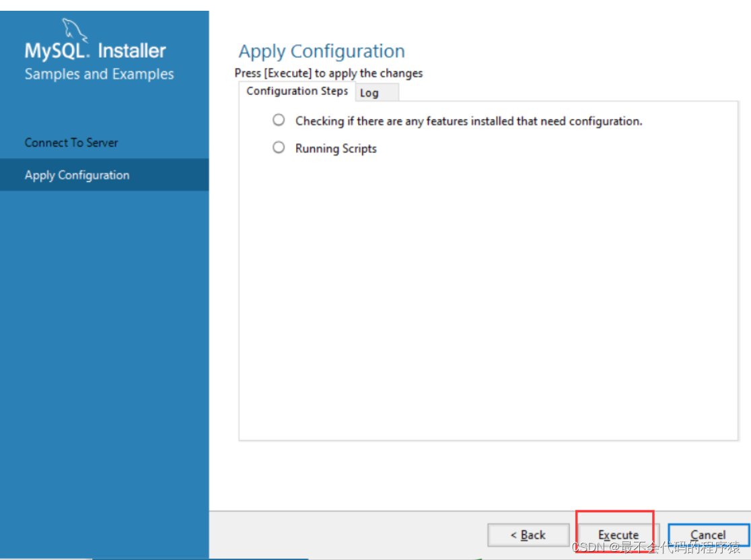Image resolution: width=751 pixels, height=560 pixels.
Task: Click the Samples and Examples subtitle
Action: (99, 74)
